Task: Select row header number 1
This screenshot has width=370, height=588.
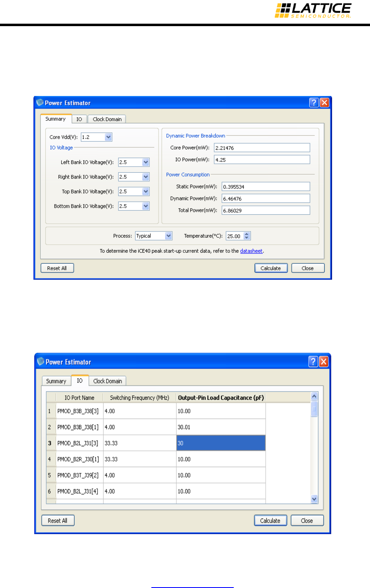Action: coord(51,411)
